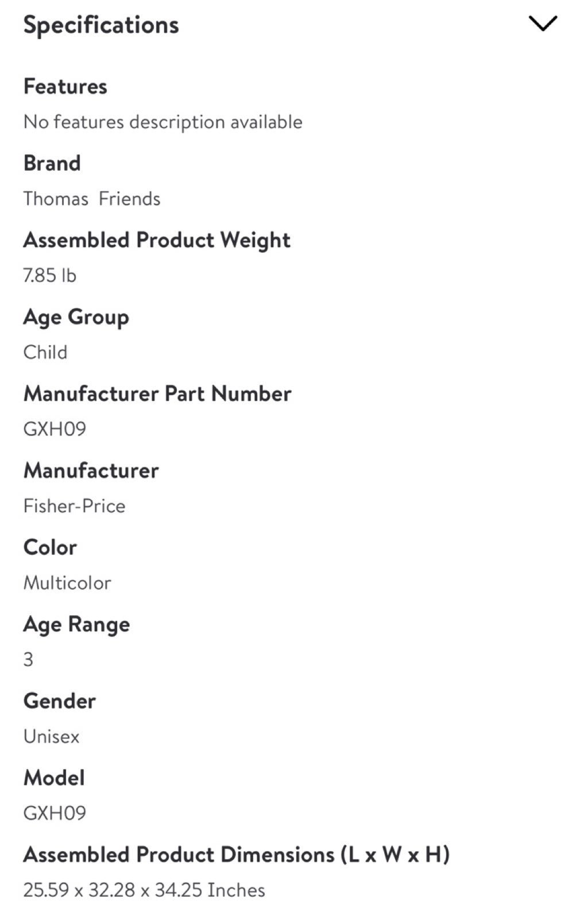Viewport: 588px width, 919px height.
Task: Click the 25.59 x 32.28 x 34.25 Inches value
Action: coord(144,890)
